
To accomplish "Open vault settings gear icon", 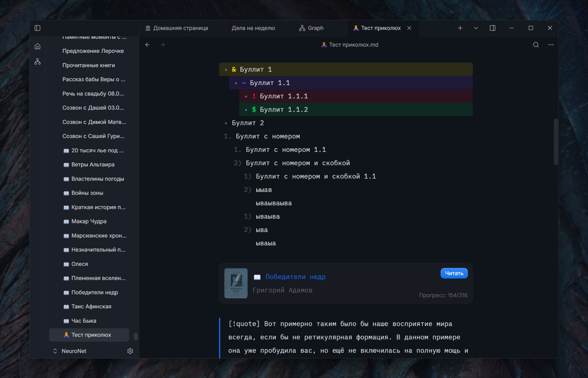I will [130, 351].
